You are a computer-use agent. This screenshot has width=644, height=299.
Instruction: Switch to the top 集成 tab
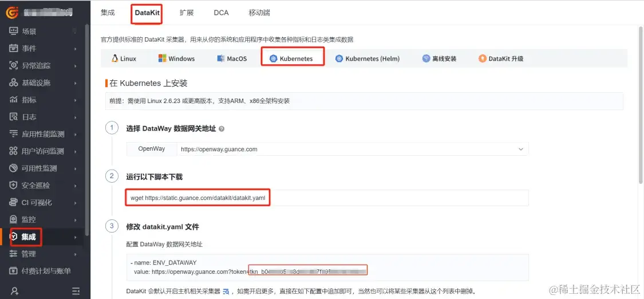pos(108,13)
